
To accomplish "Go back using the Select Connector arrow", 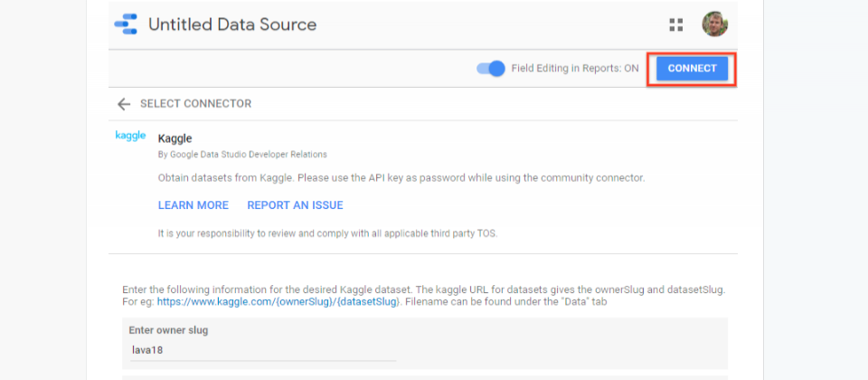I will click(124, 103).
